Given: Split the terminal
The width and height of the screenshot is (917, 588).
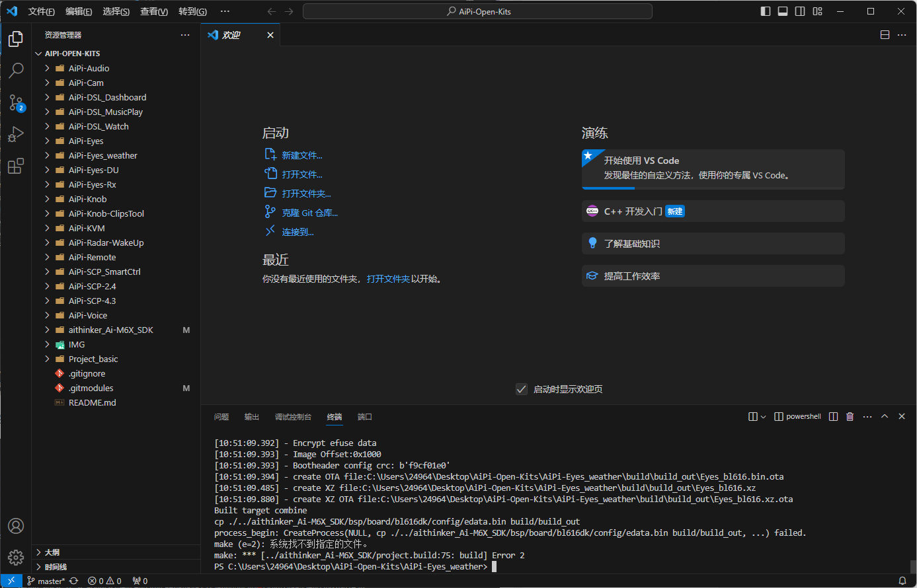Looking at the screenshot, I should click(833, 416).
